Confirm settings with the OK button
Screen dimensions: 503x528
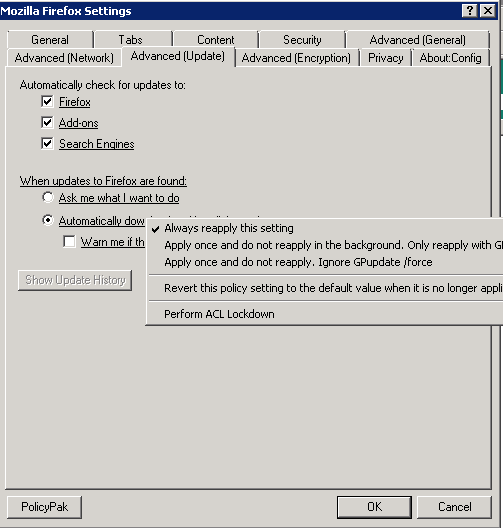(x=374, y=507)
